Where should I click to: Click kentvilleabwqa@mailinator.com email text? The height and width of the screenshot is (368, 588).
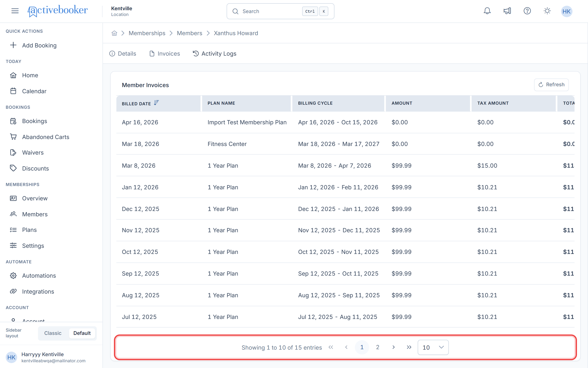tap(53, 361)
